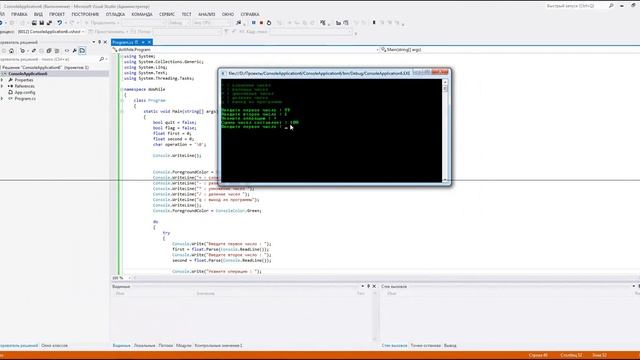This screenshot has width=640, height=360.
Task: Open the ПРОЕКТ menu
Action: point(57,14)
